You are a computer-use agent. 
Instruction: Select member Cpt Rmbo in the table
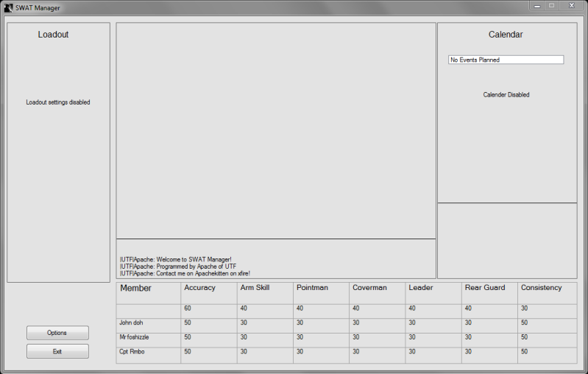(x=134, y=352)
